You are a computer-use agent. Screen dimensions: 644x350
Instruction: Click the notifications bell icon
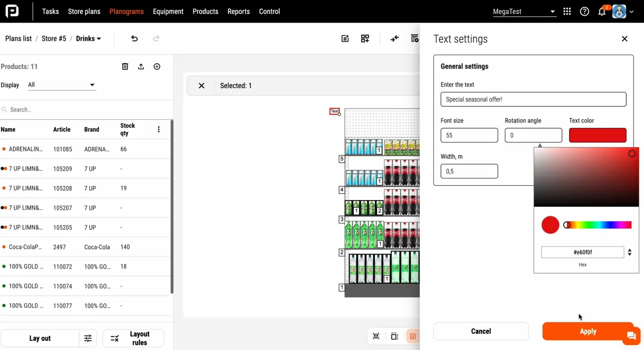602,10
